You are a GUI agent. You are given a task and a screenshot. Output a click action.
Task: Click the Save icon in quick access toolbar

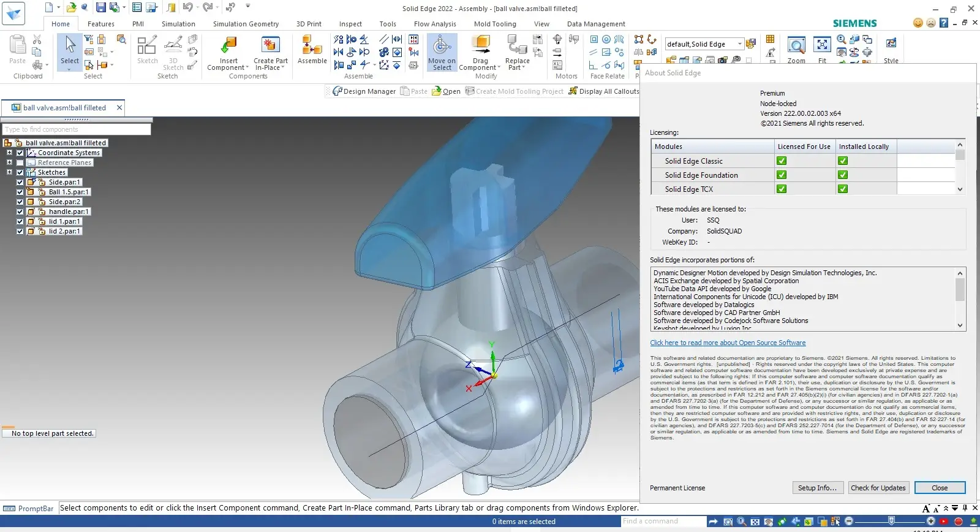[100, 7]
